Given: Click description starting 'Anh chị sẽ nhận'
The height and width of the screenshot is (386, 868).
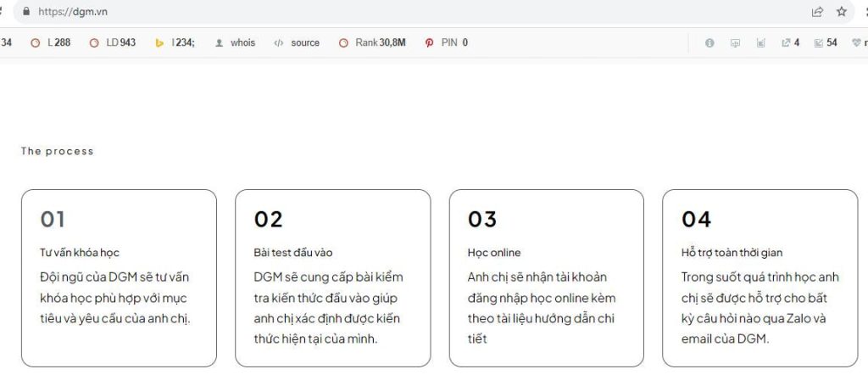Looking at the screenshot, I should tap(542, 308).
